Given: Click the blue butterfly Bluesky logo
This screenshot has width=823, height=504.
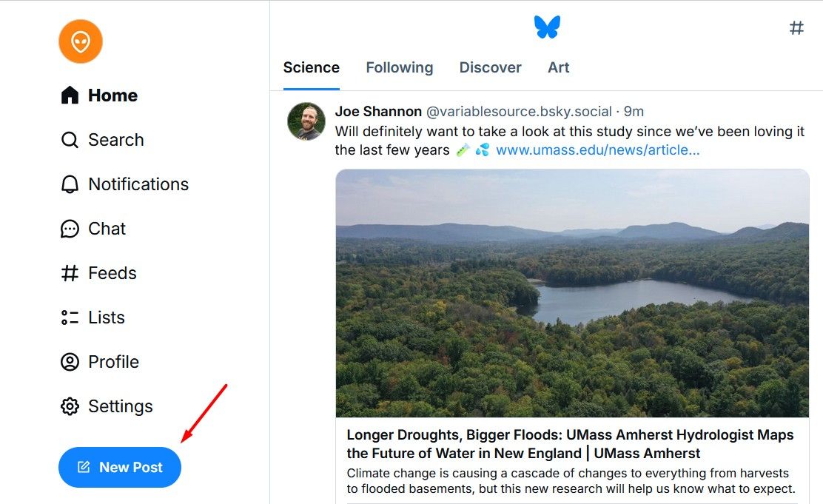Looking at the screenshot, I should pyautogui.click(x=547, y=27).
